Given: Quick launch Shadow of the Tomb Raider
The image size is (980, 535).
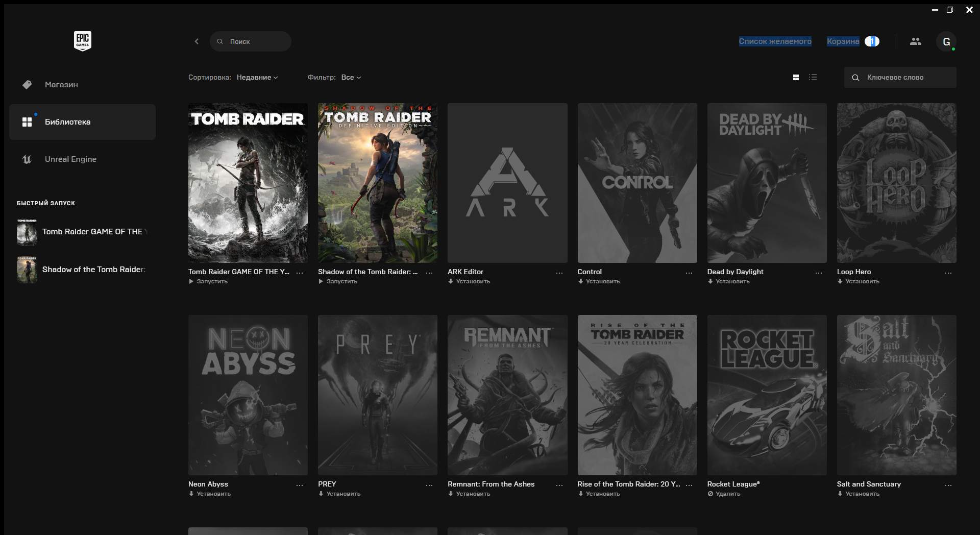Looking at the screenshot, I should (82, 270).
